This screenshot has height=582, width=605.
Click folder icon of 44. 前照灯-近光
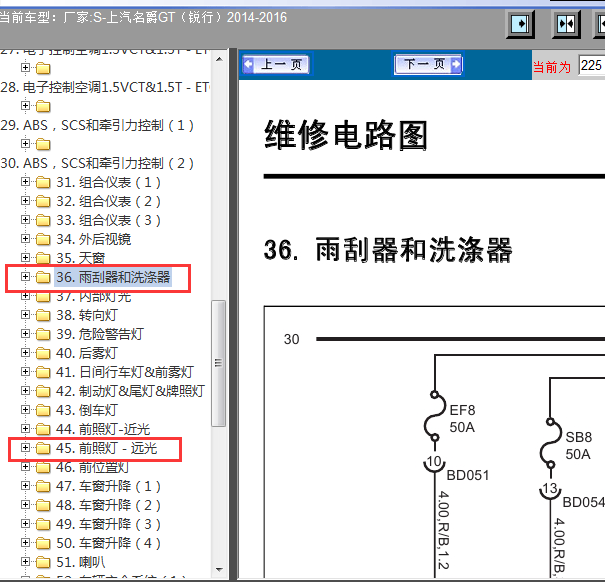43,429
